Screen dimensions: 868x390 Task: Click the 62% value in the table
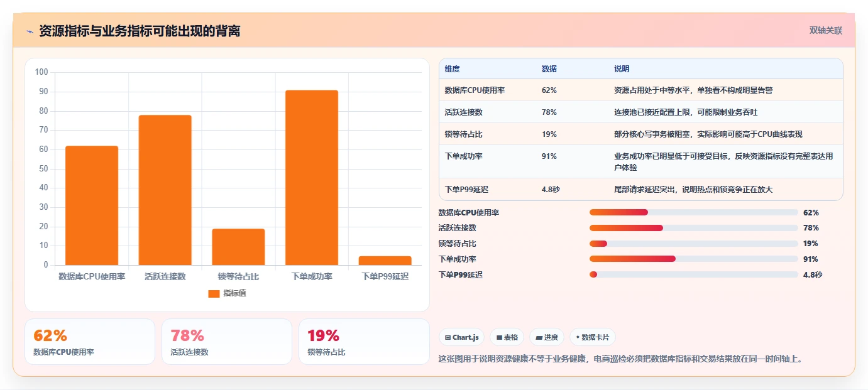549,90
